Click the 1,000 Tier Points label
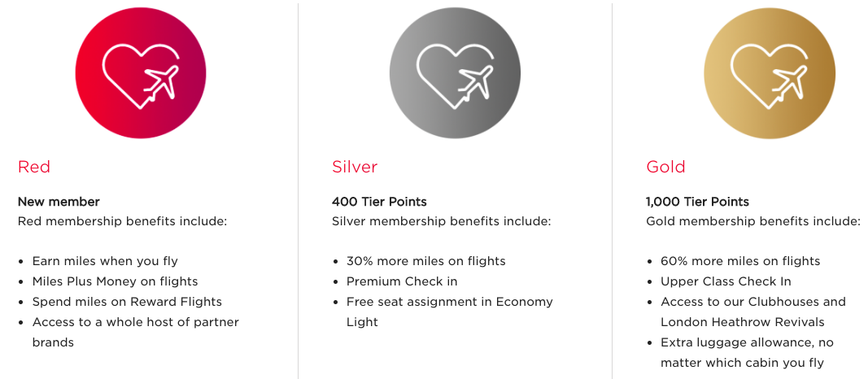 (697, 202)
